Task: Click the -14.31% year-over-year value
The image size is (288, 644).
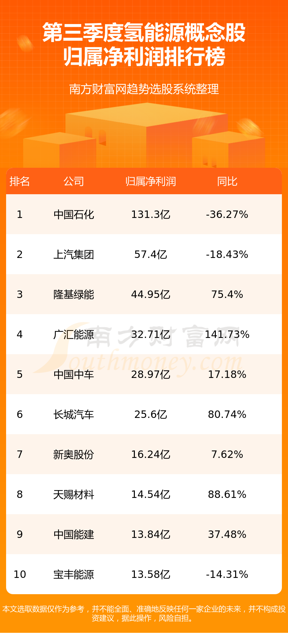Action: 227,575
